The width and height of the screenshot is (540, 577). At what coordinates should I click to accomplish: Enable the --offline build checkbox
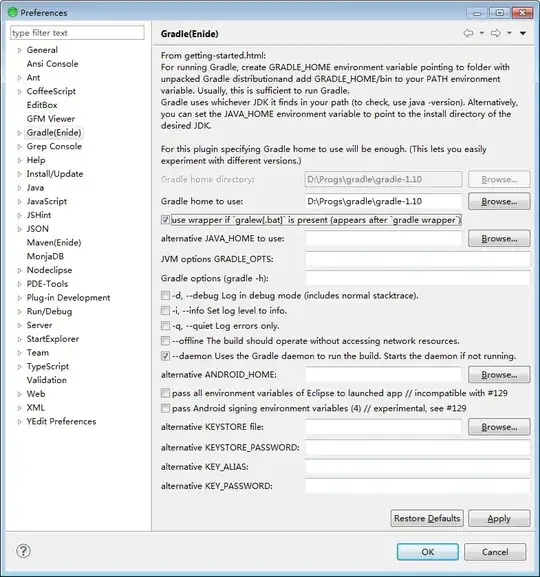[165, 341]
